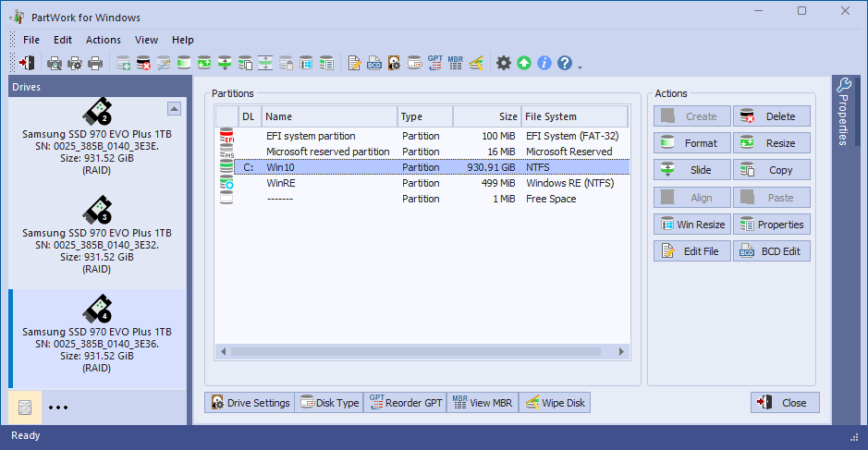Click the horizontal scrollbar in the partitions list
This screenshot has height=450, width=868.
pos(416,351)
